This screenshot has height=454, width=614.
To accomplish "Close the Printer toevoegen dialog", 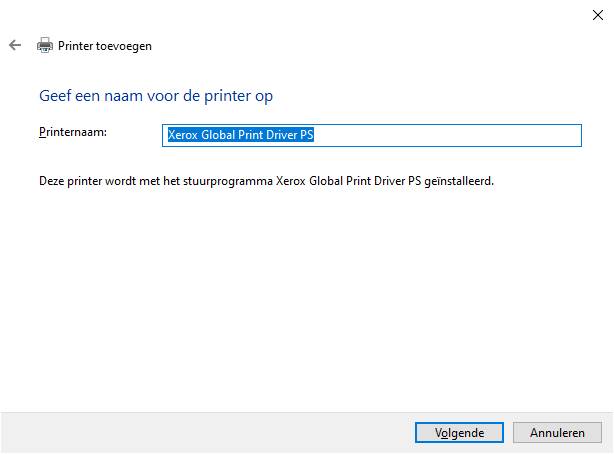I will 598,15.
